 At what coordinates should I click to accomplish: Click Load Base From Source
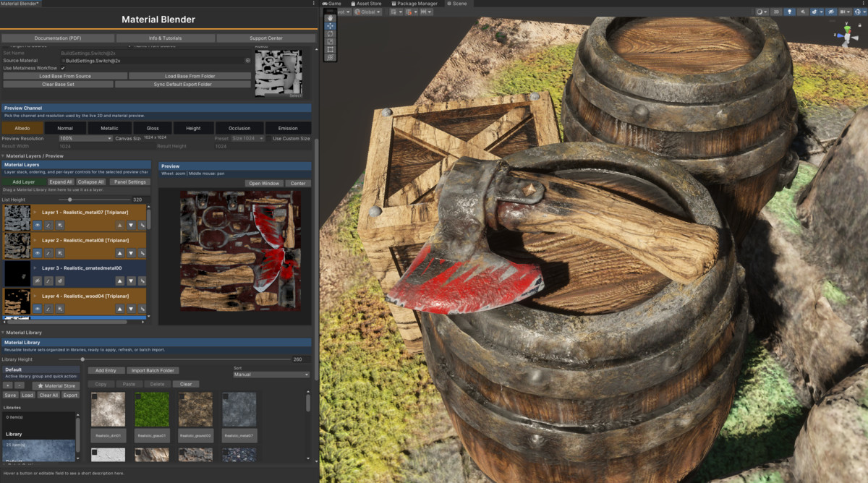point(65,76)
